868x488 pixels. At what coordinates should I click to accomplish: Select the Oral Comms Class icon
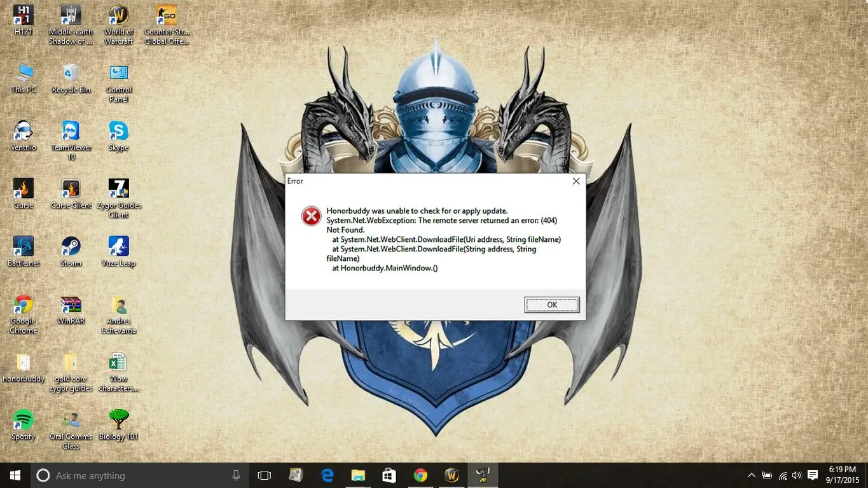pos(71,430)
